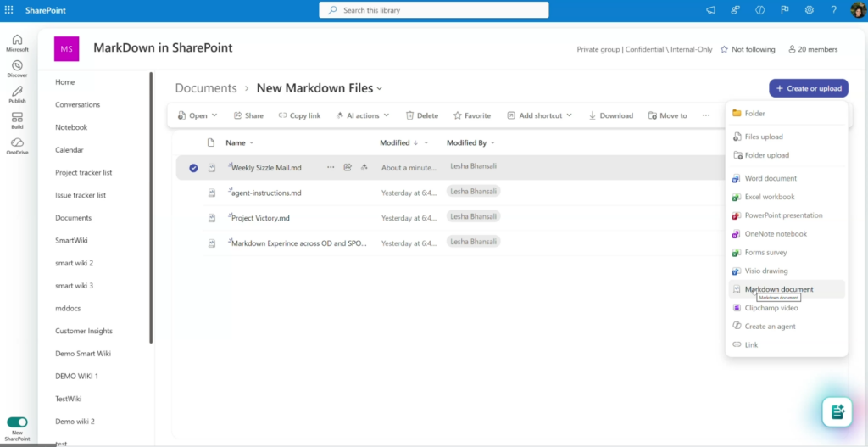Click the Create or upload button

click(808, 88)
